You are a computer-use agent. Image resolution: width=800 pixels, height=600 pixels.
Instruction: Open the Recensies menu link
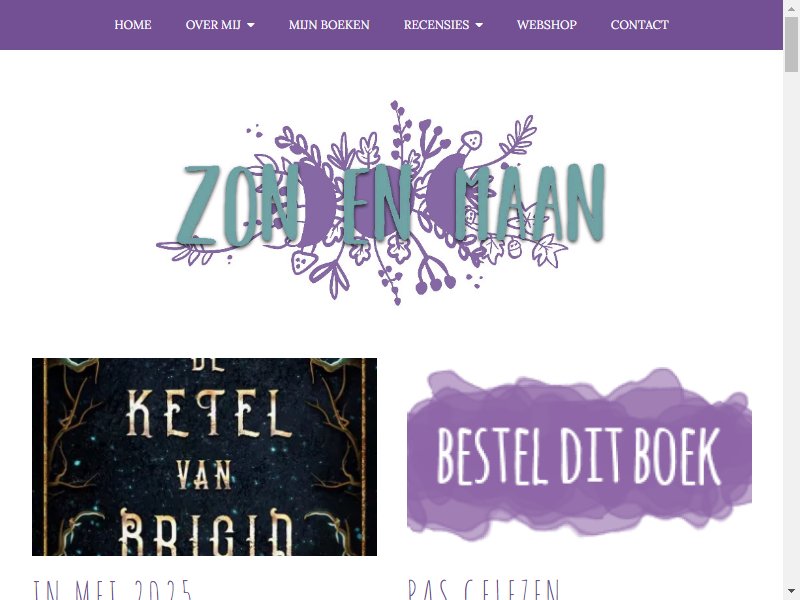436,24
